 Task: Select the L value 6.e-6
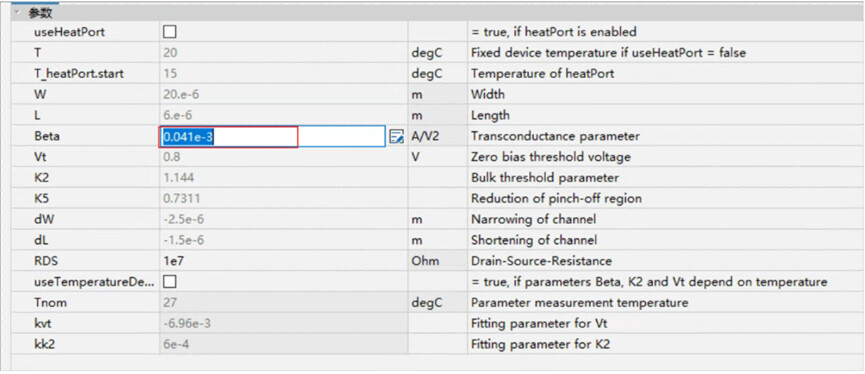[x=178, y=115]
